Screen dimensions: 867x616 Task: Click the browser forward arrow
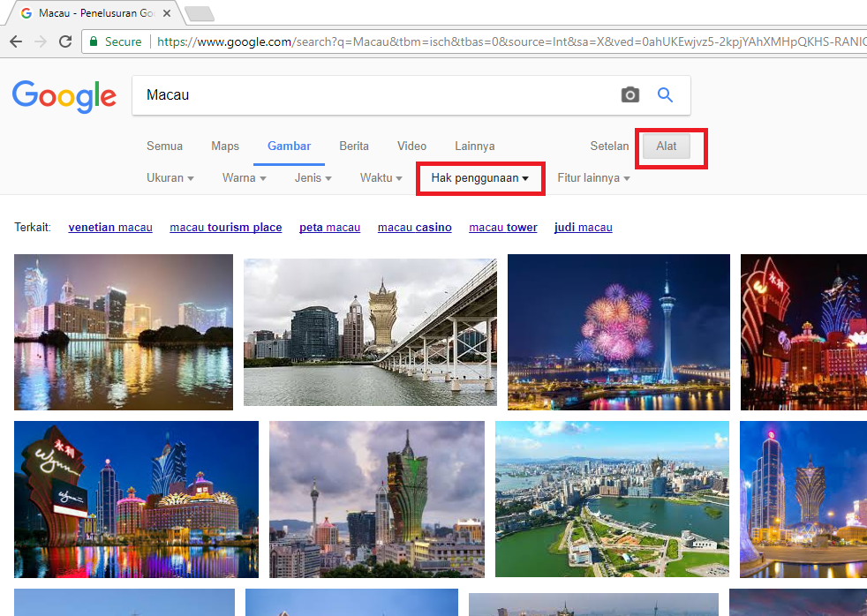41,41
